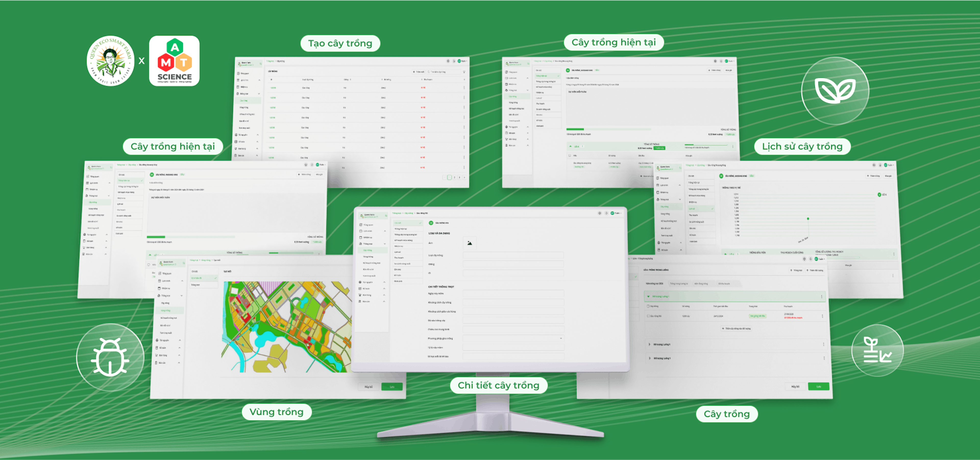Expand Lịch trình chevron in monitor sidebar

[x=385, y=231]
